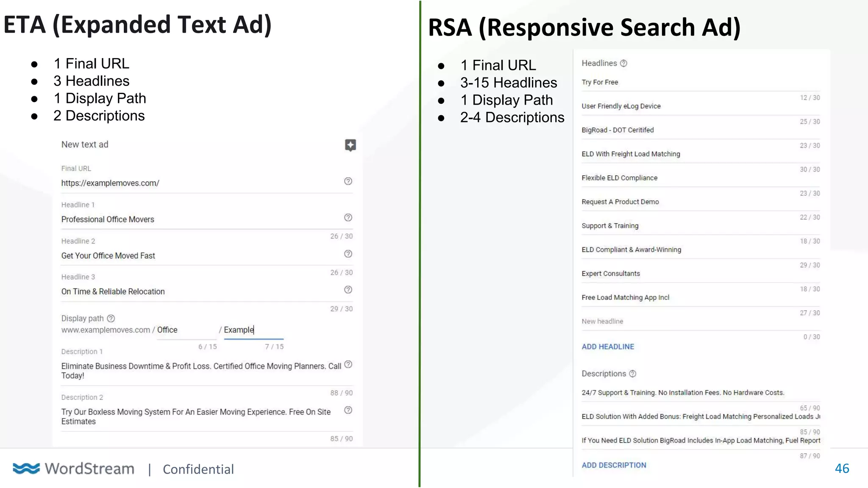868x488 pixels.
Task: Click the 3 Headlines bullet
Action: [91, 81]
